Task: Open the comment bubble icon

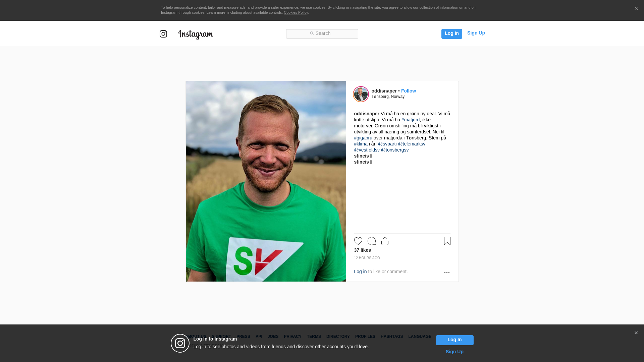Action: pyautogui.click(x=372, y=241)
